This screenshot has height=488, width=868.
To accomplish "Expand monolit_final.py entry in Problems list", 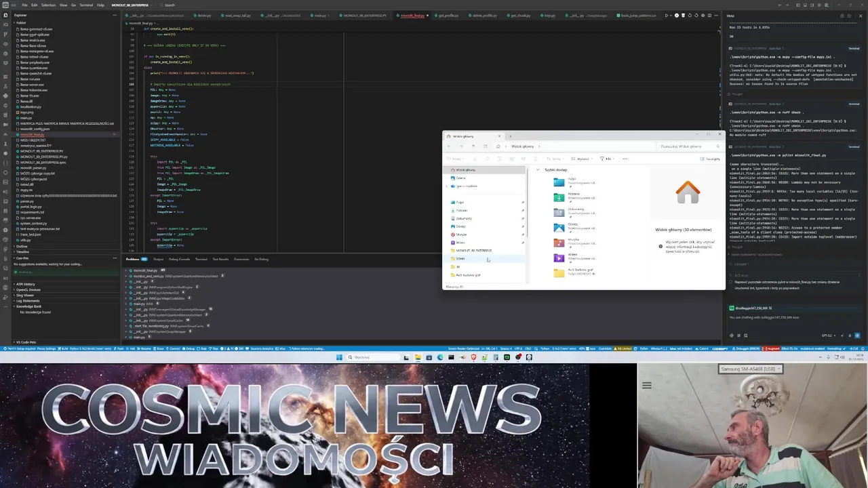I will (x=126, y=270).
